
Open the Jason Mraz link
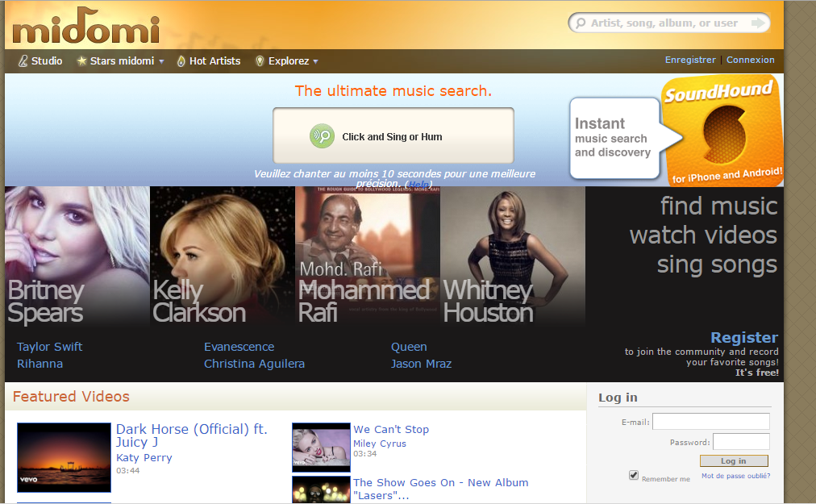[x=421, y=364]
